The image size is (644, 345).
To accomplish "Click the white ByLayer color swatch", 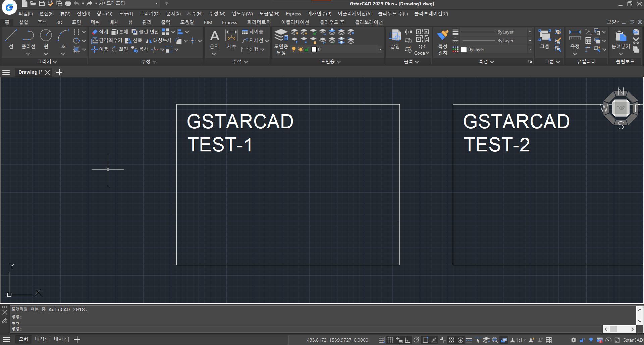I will [x=464, y=49].
